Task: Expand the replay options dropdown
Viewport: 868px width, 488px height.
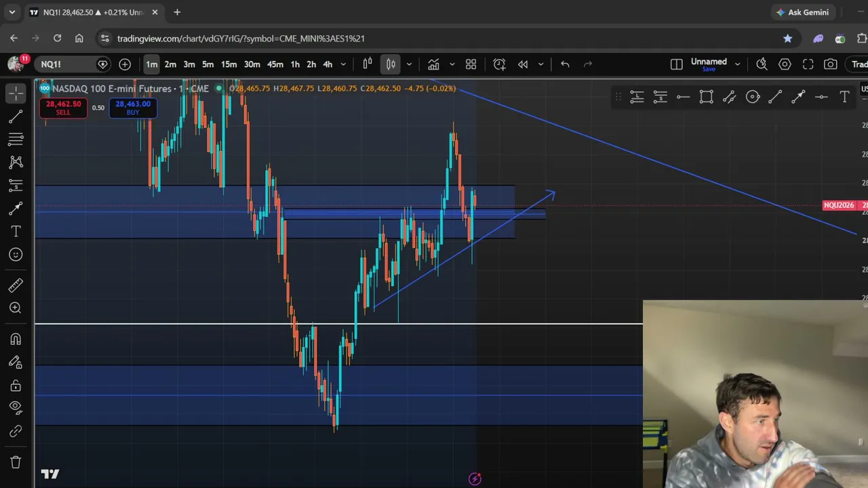Action: pyautogui.click(x=540, y=64)
